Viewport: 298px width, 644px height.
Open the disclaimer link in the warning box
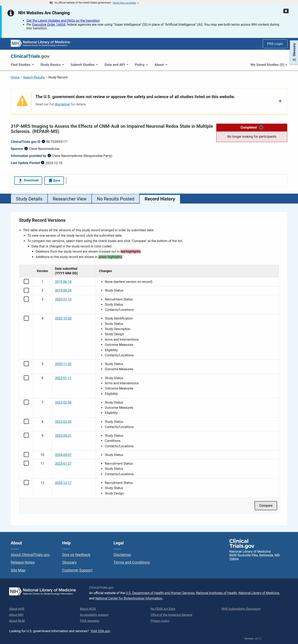pos(62,104)
